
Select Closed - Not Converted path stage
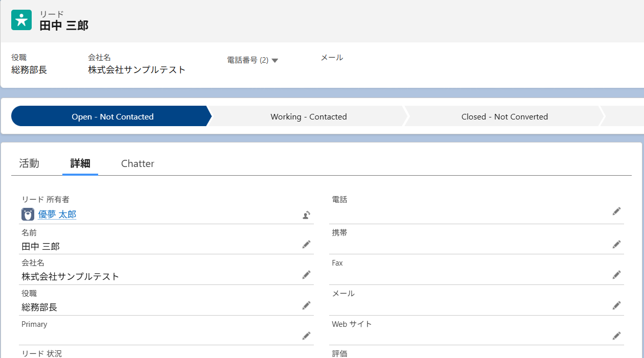click(504, 116)
